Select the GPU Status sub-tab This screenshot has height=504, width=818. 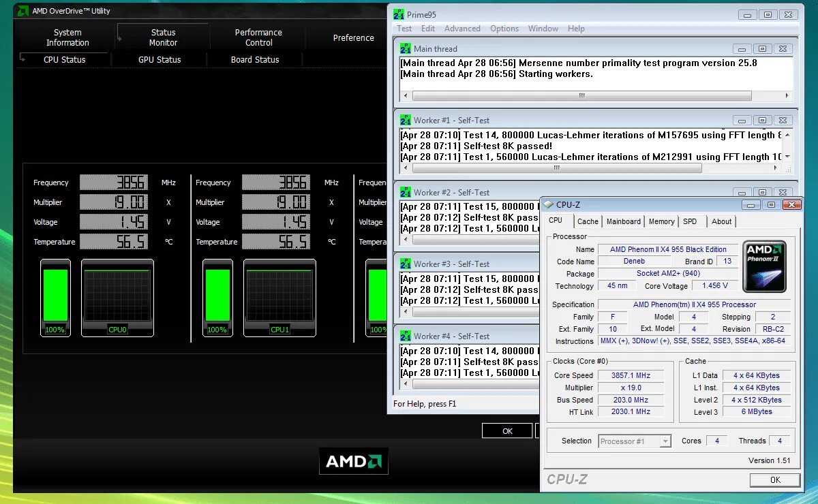(160, 60)
